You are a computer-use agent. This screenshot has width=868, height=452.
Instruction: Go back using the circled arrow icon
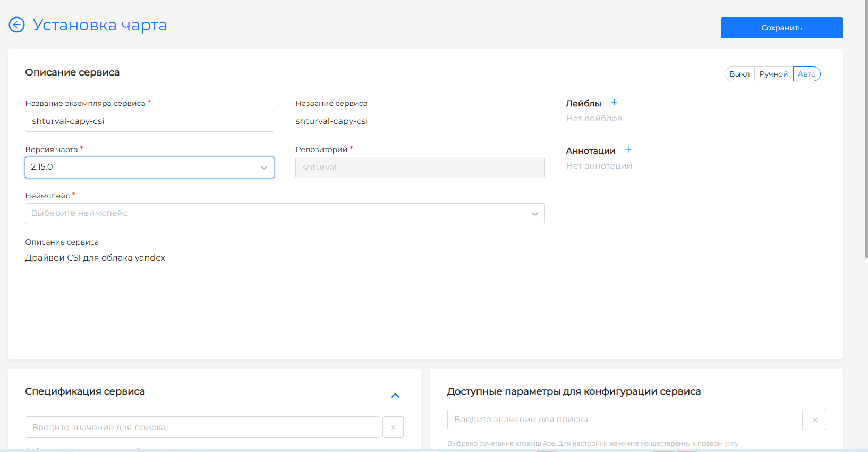pyautogui.click(x=17, y=25)
